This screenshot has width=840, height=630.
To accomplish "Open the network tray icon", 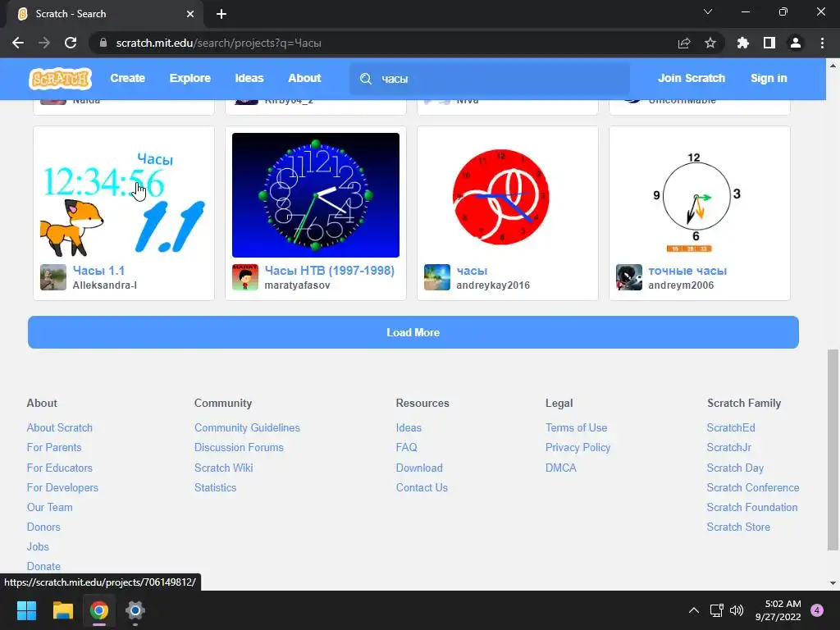I will 716,610.
